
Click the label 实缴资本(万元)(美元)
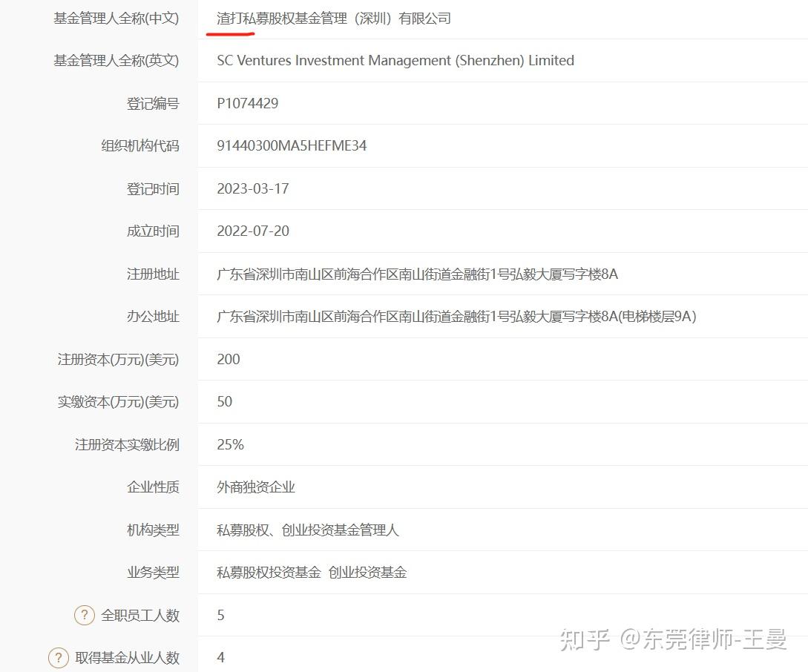(x=118, y=402)
